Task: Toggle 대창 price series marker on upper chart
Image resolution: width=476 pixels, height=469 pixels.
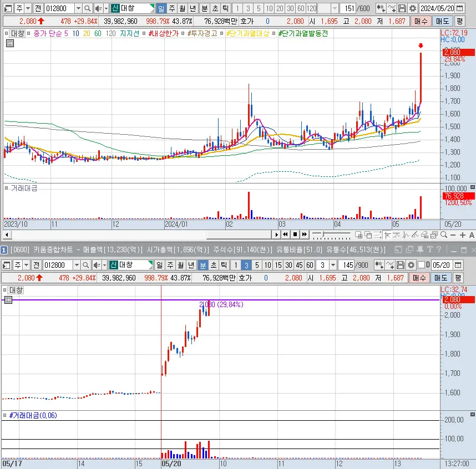Action: click(6, 33)
